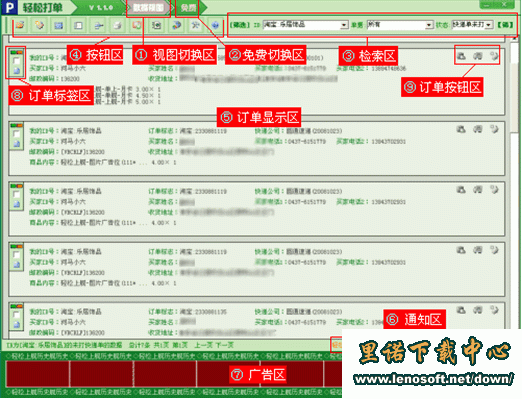Image resolution: width=522 pixels, height=399 pixels.
Task: Click the printer icon in the toolbar
Action: (117, 25)
